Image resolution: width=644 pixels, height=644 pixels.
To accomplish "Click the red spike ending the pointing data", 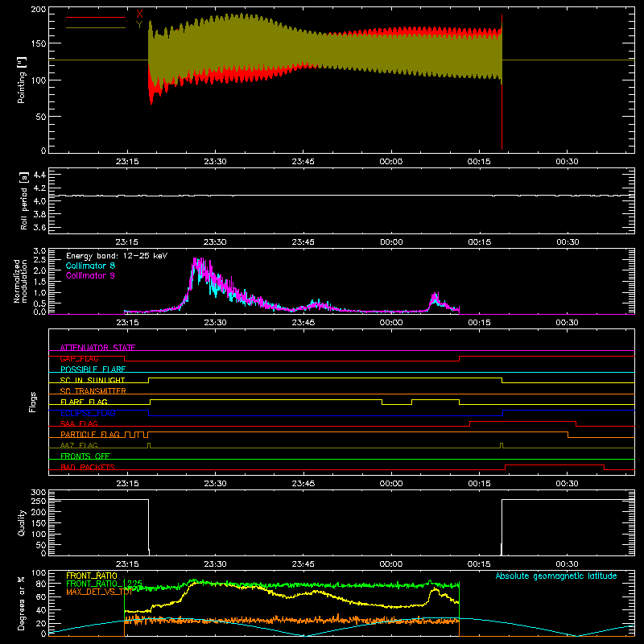I will click(502, 82).
